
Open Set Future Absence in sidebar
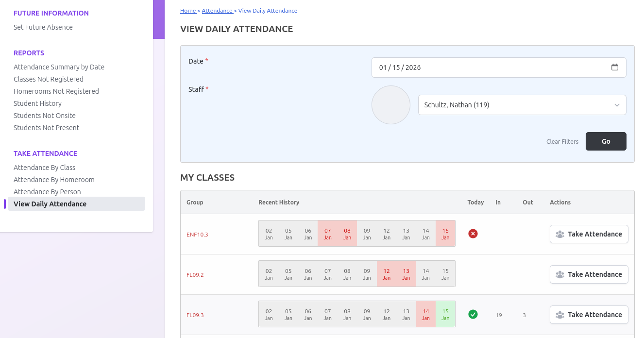click(x=43, y=27)
